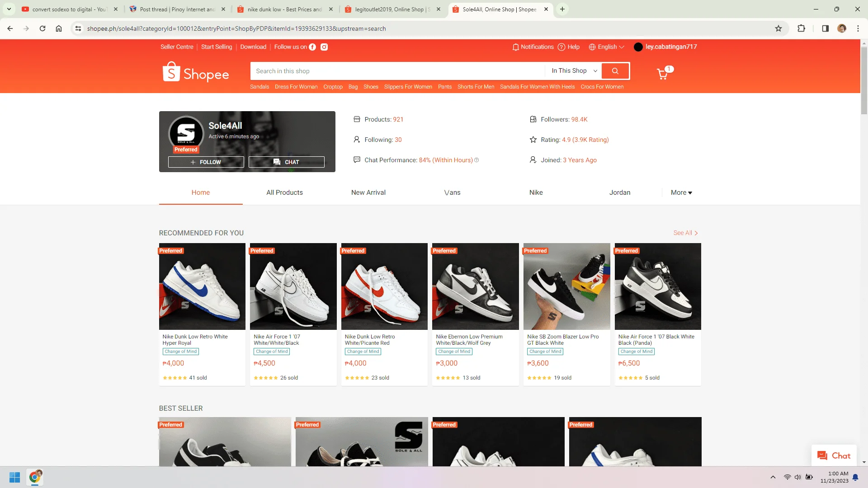Open the All Products tab
This screenshot has width=868, height=488.
(x=285, y=192)
